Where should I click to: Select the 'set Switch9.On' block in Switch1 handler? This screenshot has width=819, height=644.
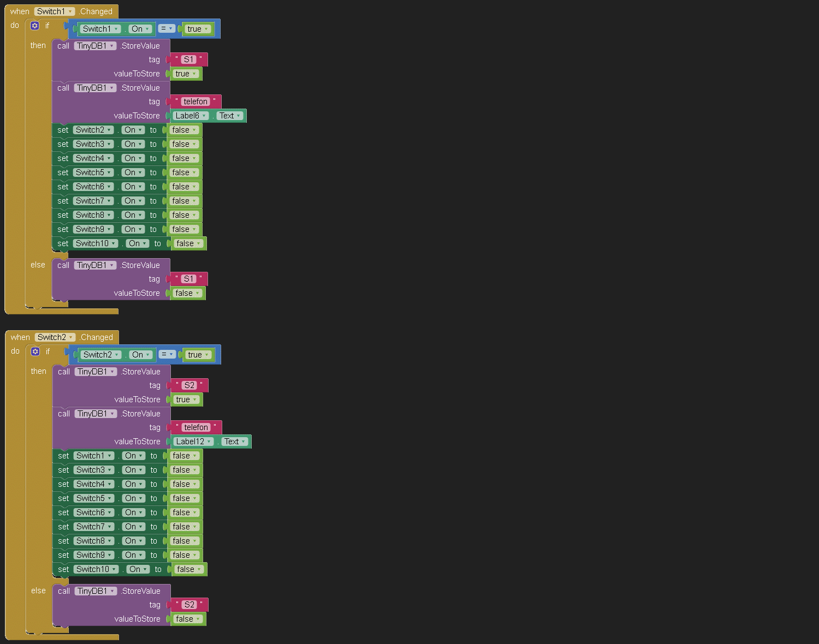pos(63,229)
